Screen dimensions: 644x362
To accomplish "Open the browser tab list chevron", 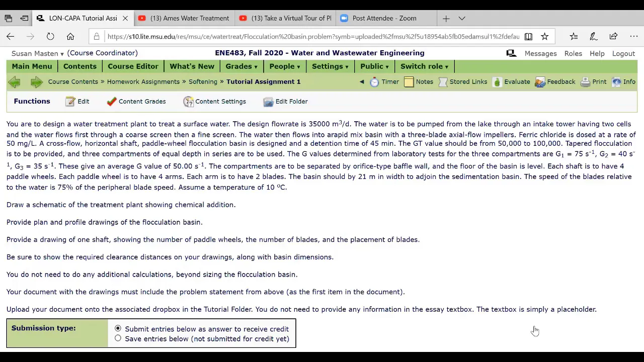I will (x=462, y=18).
